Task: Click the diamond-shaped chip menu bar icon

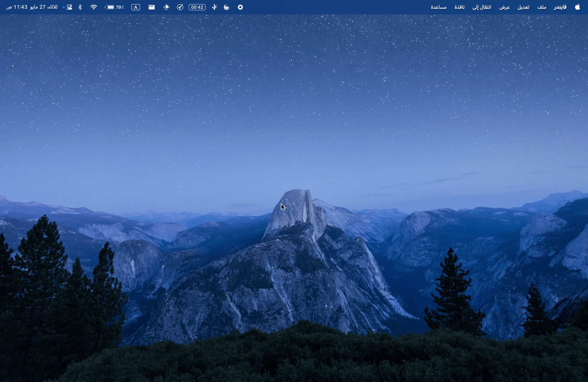Action: click(x=166, y=7)
